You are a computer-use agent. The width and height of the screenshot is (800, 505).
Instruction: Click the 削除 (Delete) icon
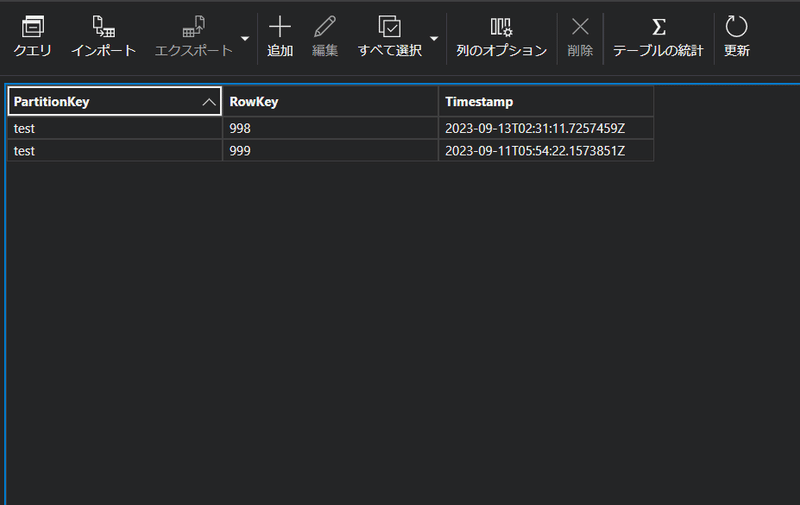[x=580, y=27]
